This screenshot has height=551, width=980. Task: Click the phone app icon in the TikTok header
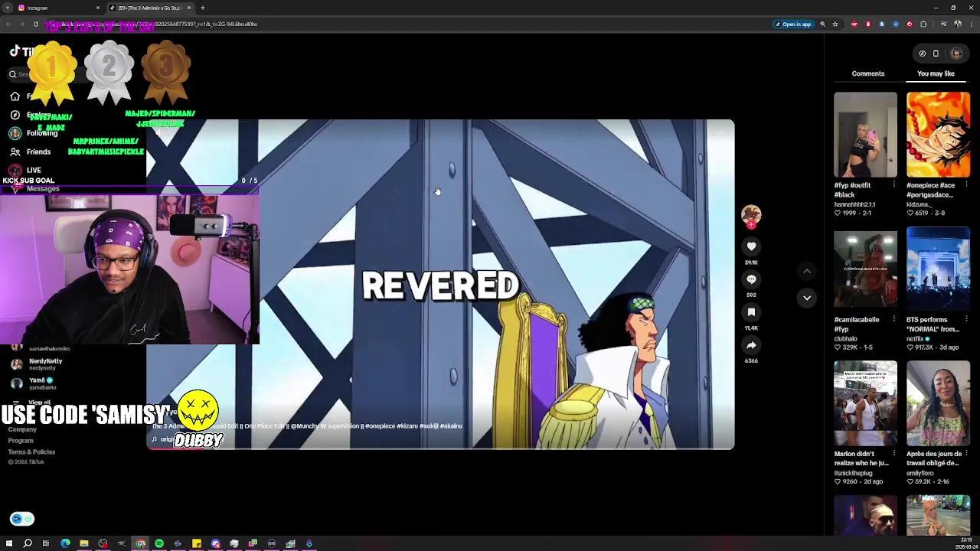[x=936, y=54]
